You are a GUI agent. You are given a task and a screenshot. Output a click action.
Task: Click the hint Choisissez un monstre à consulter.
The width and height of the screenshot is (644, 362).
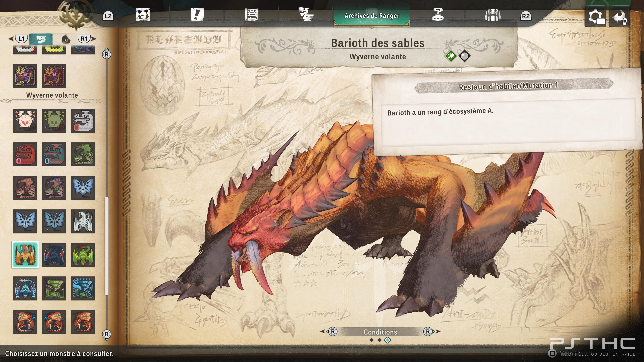[x=60, y=353]
